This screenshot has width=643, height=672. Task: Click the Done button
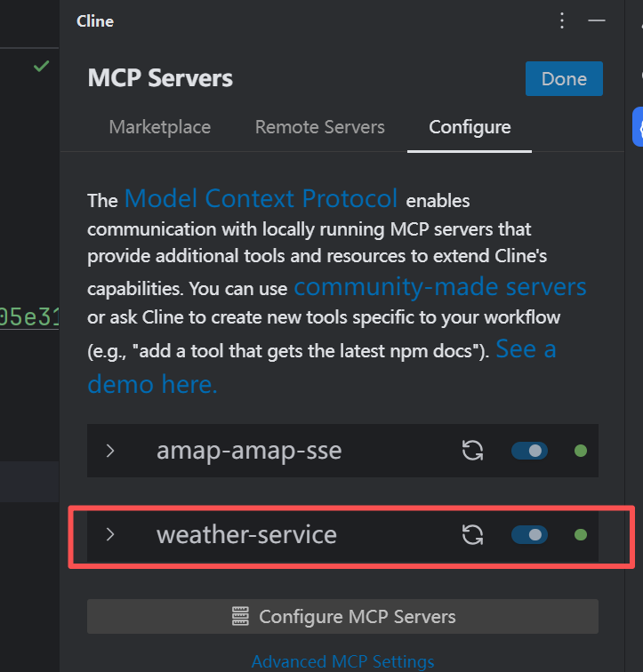tap(564, 78)
